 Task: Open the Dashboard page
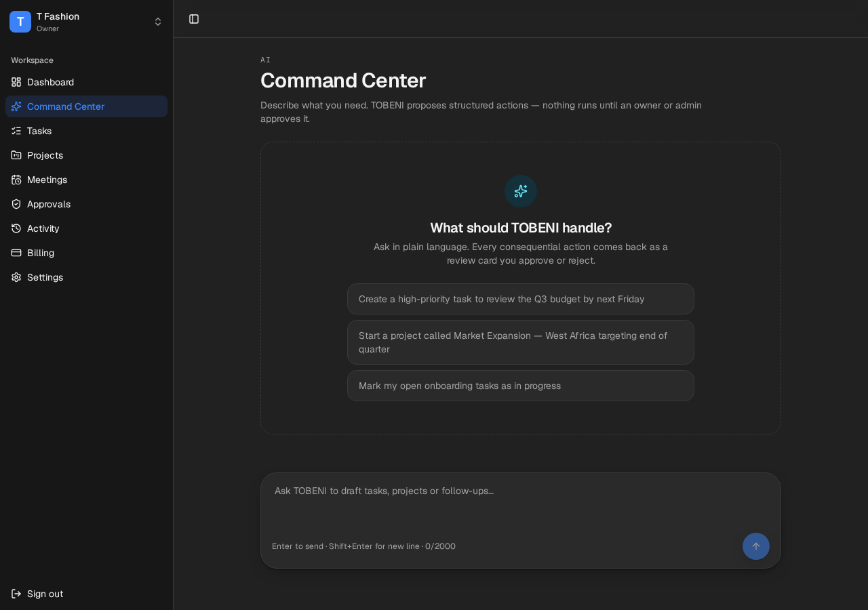86,82
